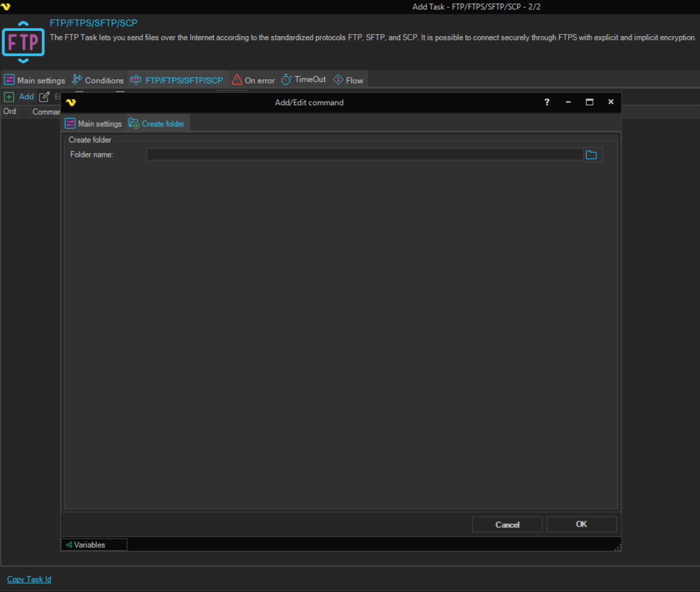
Task: Click the red warning triangle On error icon
Action: 237,80
